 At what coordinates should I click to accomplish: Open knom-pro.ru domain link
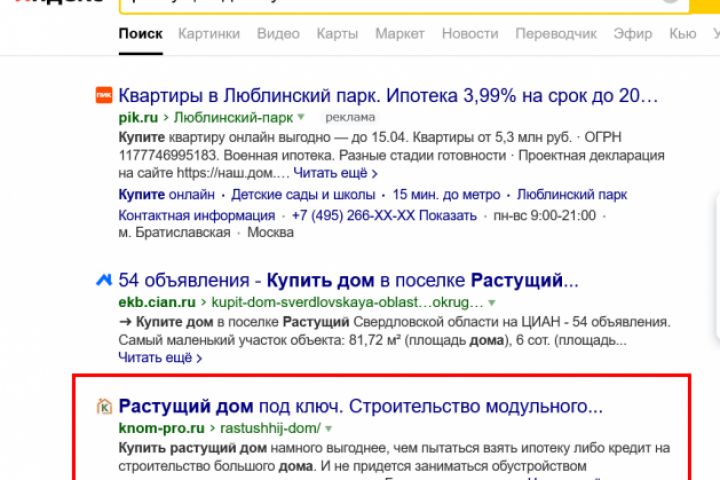(x=162, y=428)
